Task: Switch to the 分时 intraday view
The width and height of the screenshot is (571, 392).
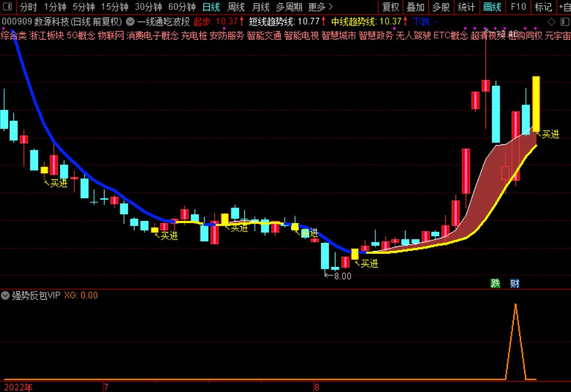Action: tap(28, 7)
